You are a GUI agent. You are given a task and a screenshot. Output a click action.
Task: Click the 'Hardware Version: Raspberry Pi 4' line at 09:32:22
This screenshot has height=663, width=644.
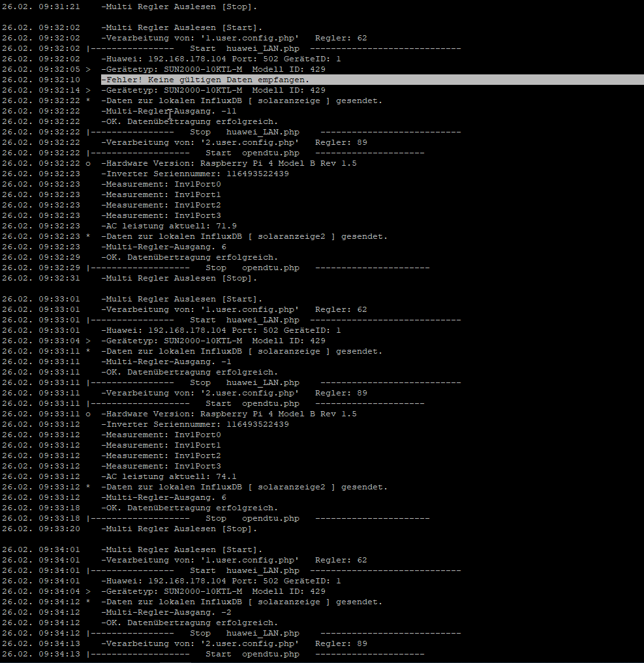pos(229,163)
